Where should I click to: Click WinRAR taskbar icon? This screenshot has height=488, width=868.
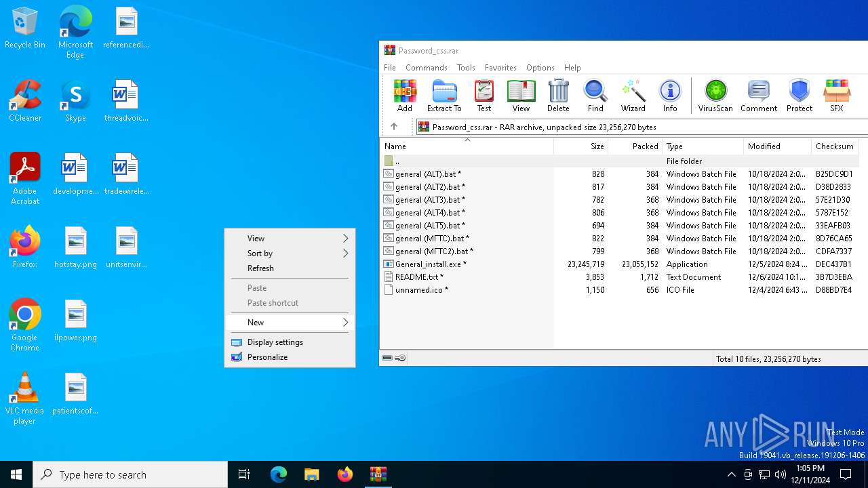(378, 474)
